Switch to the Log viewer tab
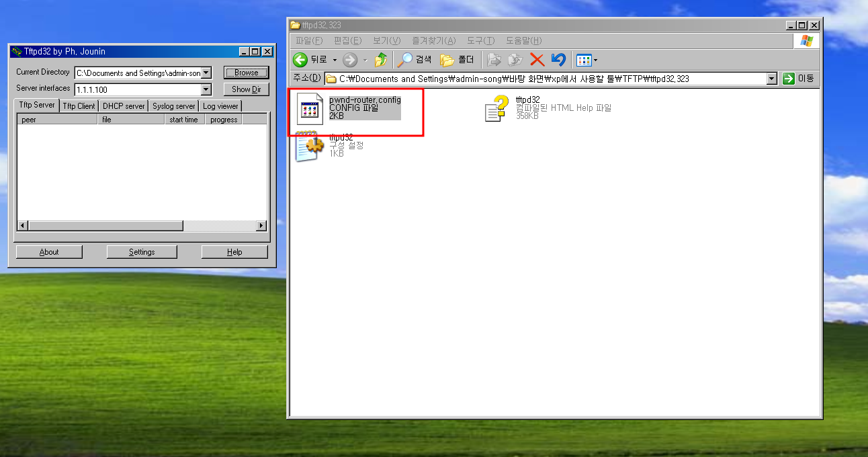 click(x=220, y=106)
